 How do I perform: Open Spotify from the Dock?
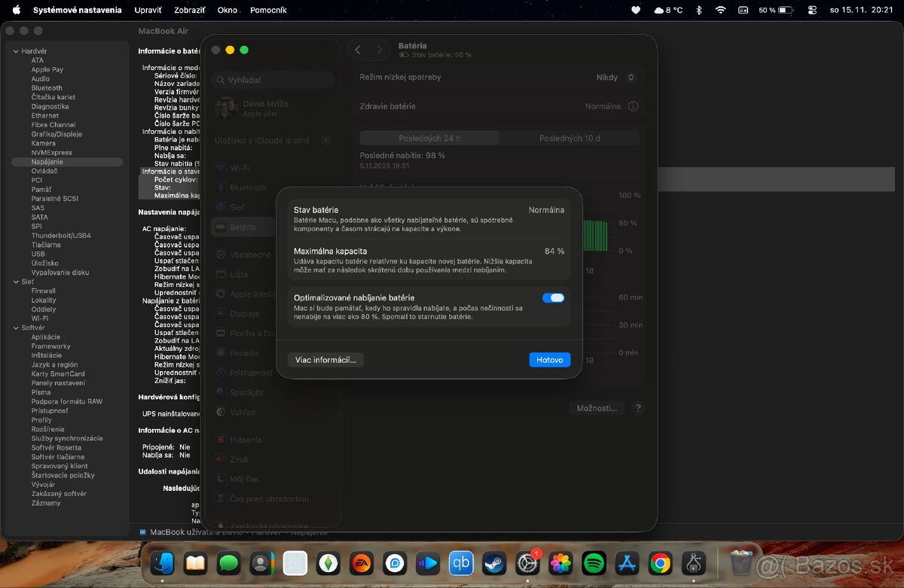pyautogui.click(x=594, y=562)
